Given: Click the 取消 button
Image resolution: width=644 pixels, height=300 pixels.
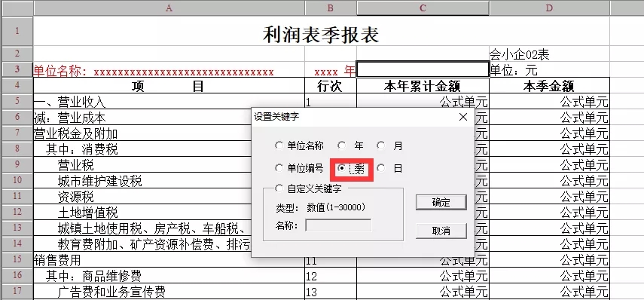Looking at the screenshot, I should point(441,231).
